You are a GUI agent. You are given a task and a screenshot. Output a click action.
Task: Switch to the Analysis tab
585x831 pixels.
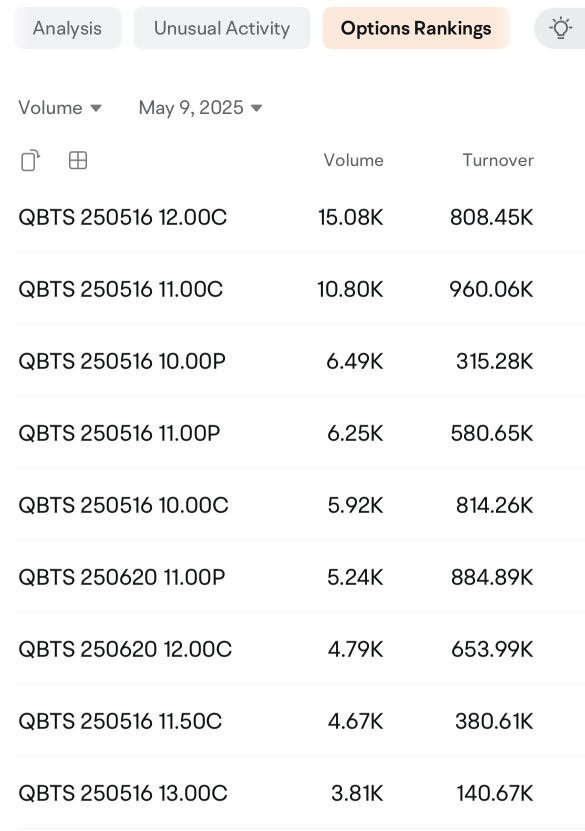pyautogui.click(x=67, y=28)
